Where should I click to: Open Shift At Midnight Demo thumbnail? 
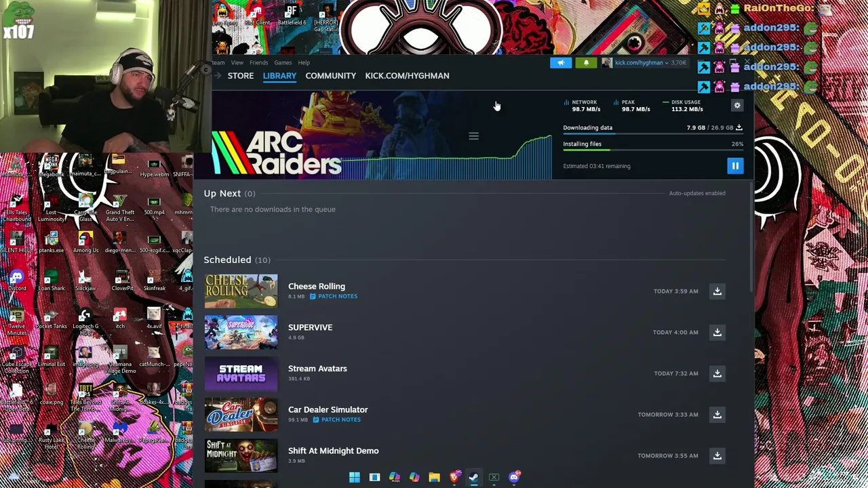(241, 455)
